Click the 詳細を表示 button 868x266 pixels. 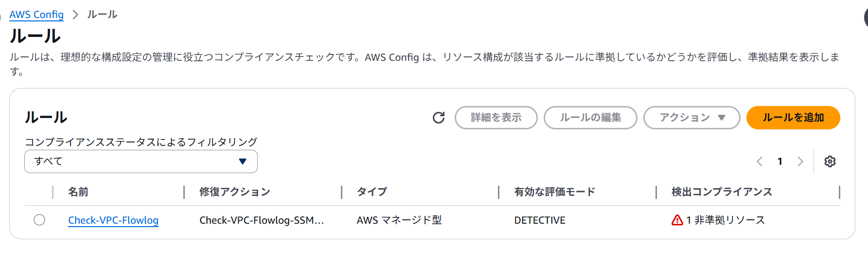pos(496,118)
